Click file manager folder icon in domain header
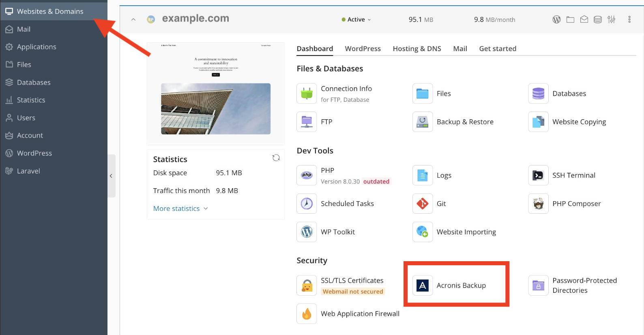Screen dimensions: 644x335 click(x=570, y=19)
